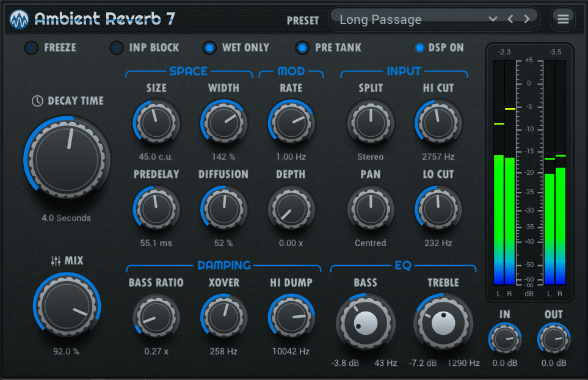Click the output level meter bars
The image size is (588, 380).
(554, 172)
